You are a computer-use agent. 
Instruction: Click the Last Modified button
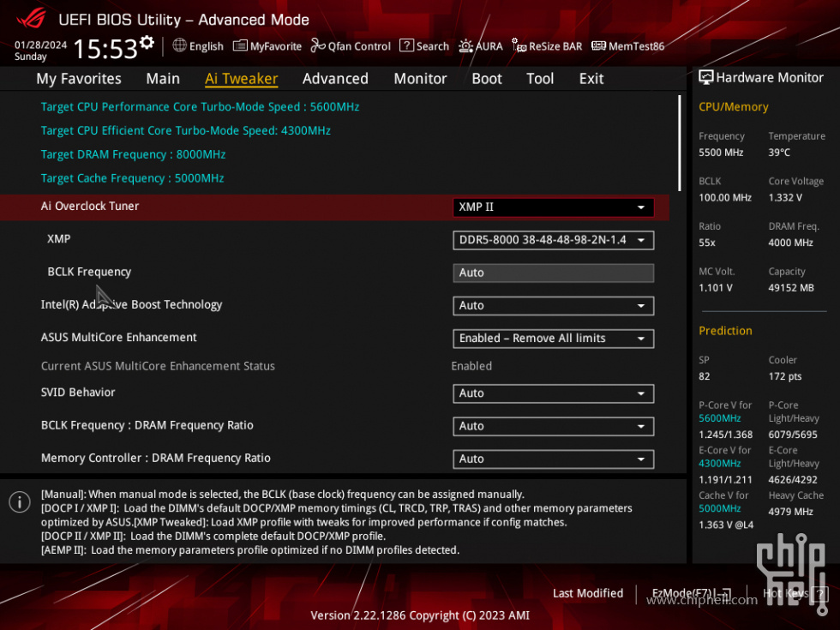[588, 593]
